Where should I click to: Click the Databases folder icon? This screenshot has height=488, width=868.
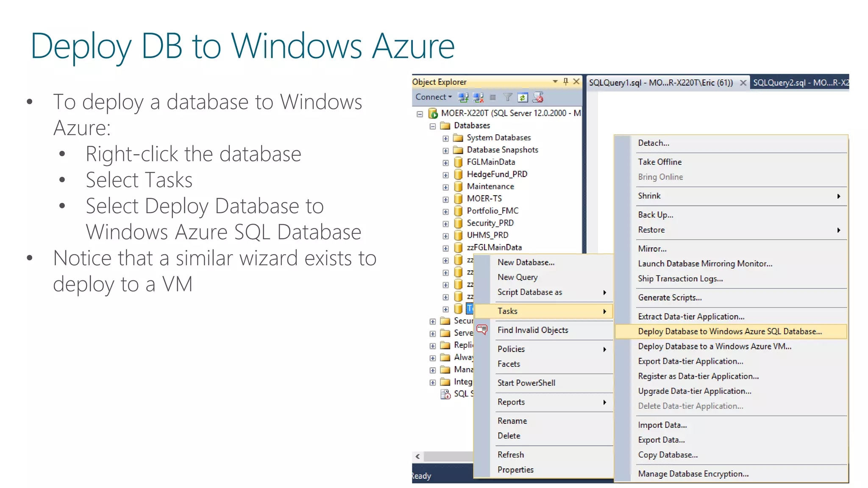point(445,125)
